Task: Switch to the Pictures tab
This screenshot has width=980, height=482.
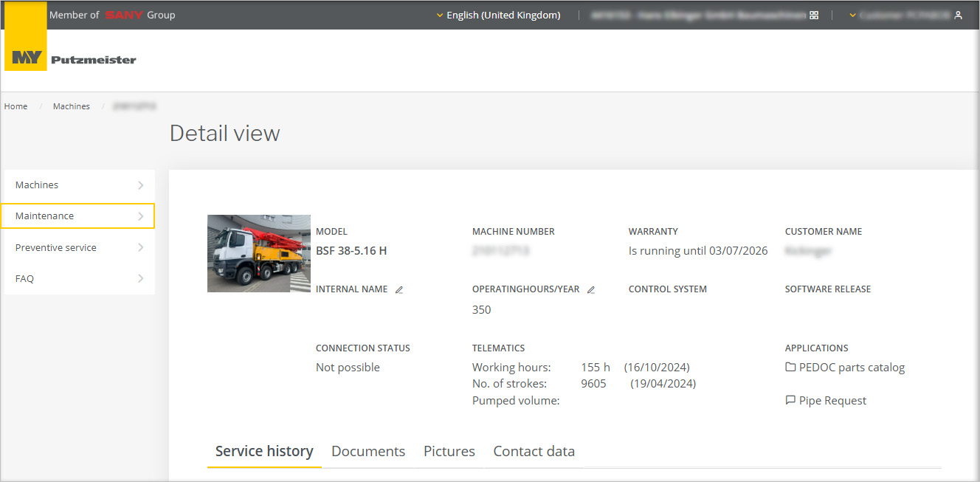Action: (449, 451)
